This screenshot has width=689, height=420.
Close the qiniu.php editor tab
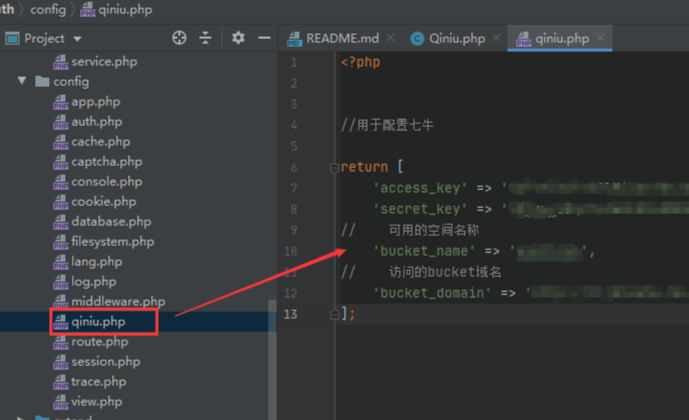pos(600,38)
